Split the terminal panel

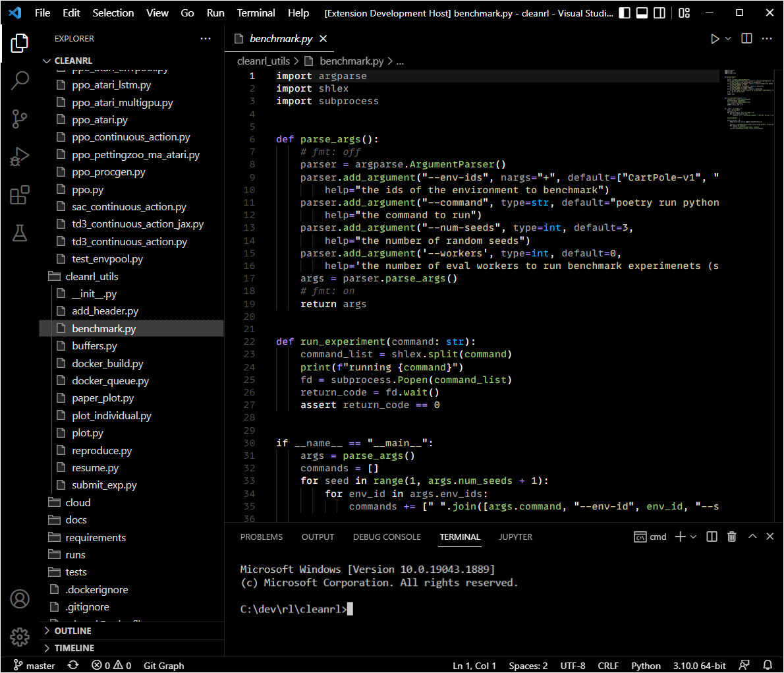click(712, 537)
